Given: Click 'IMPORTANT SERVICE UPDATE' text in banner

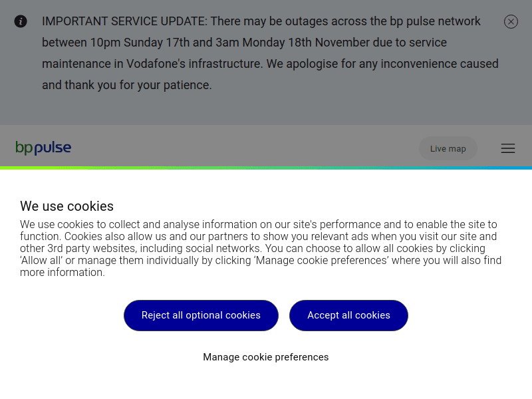Looking at the screenshot, I should point(124,21).
